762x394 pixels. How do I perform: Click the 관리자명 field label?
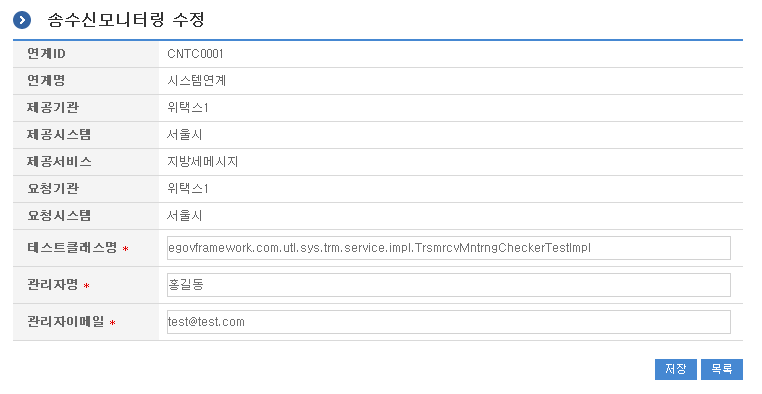52,285
